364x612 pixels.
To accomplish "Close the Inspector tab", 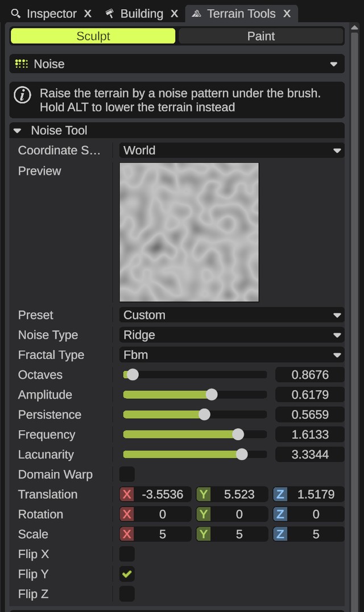I will 88,14.
